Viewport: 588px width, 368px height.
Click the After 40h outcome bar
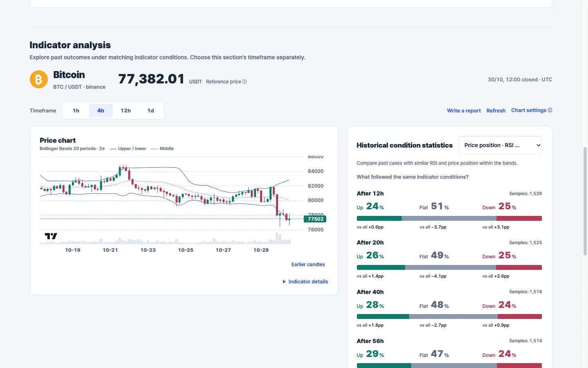point(449,316)
